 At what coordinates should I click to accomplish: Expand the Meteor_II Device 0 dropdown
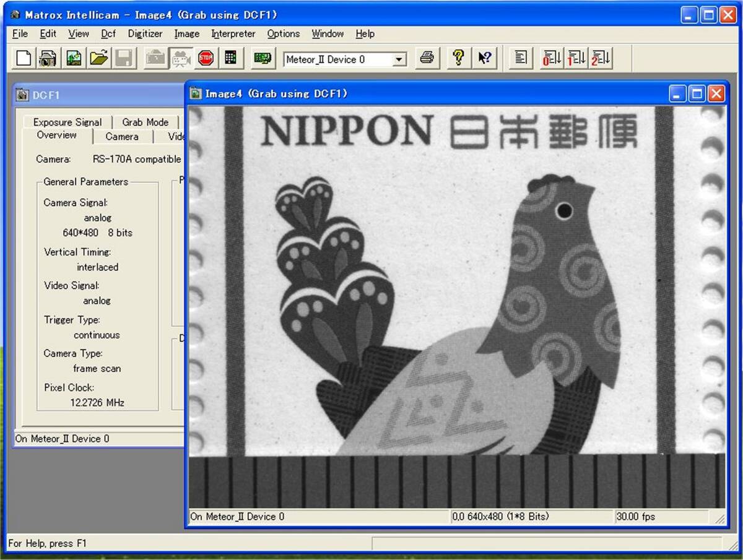point(399,60)
